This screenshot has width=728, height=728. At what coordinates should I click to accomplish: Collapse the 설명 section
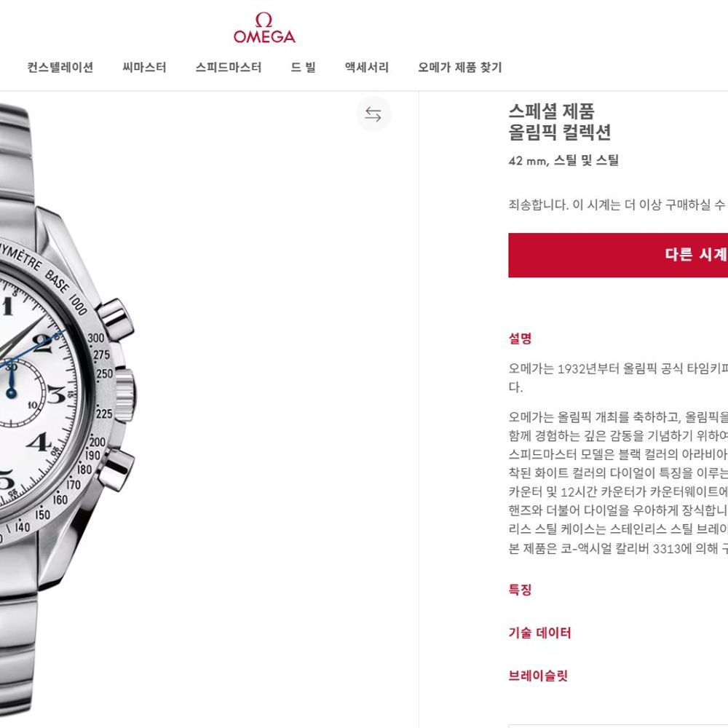(x=520, y=339)
